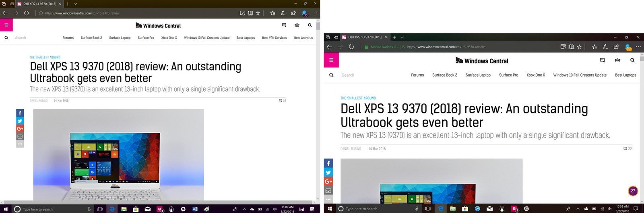
Task: Open Start menu on left taskbar
Action: point(6,209)
